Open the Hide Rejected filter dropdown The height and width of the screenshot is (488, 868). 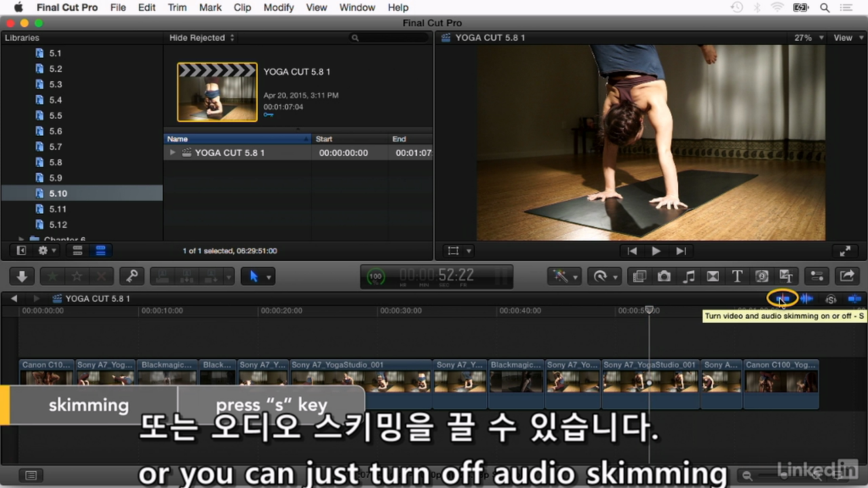202,38
